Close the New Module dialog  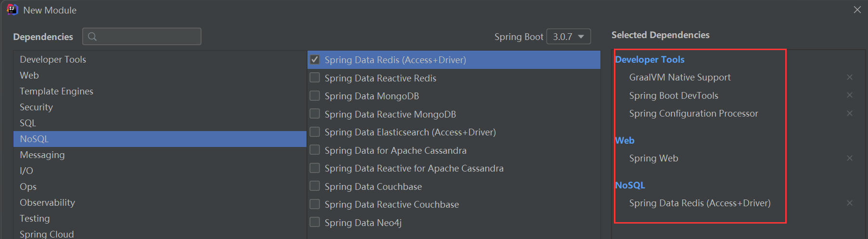coord(857,10)
